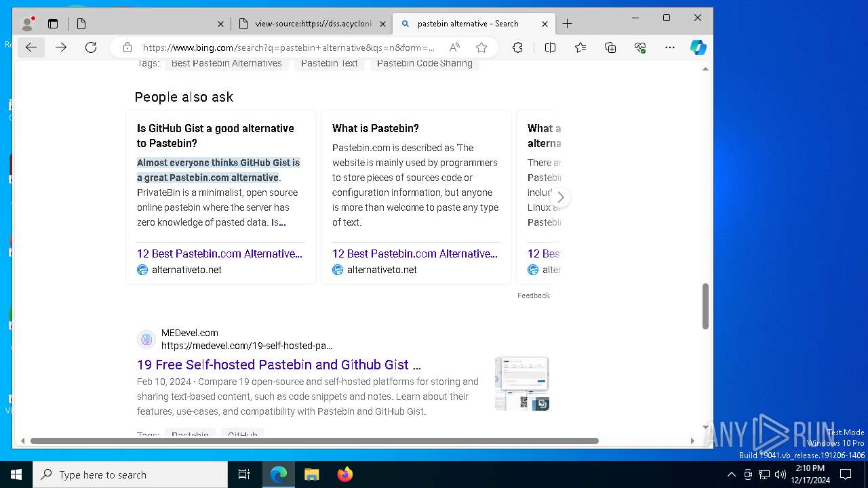Close the blank first tab
The height and width of the screenshot is (488, 868).
pyautogui.click(x=220, y=24)
